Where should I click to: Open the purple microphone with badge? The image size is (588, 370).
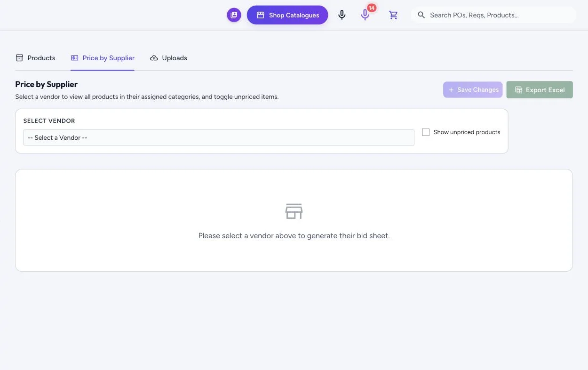365,15
